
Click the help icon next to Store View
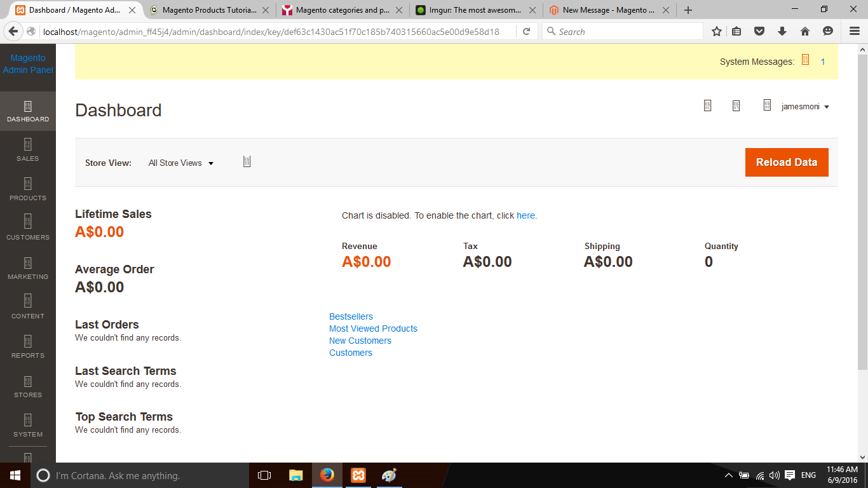[247, 162]
